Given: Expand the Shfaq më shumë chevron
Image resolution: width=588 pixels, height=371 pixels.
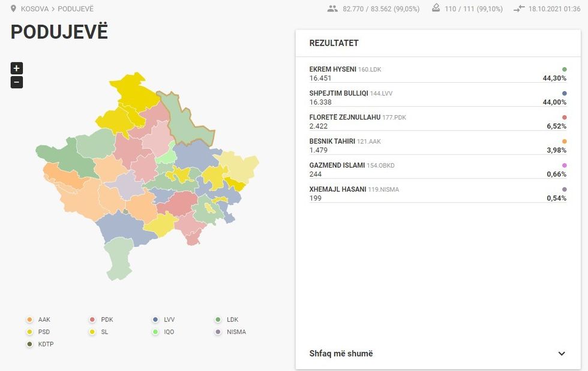Looking at the screenshot, I should (x=562, y=354).
